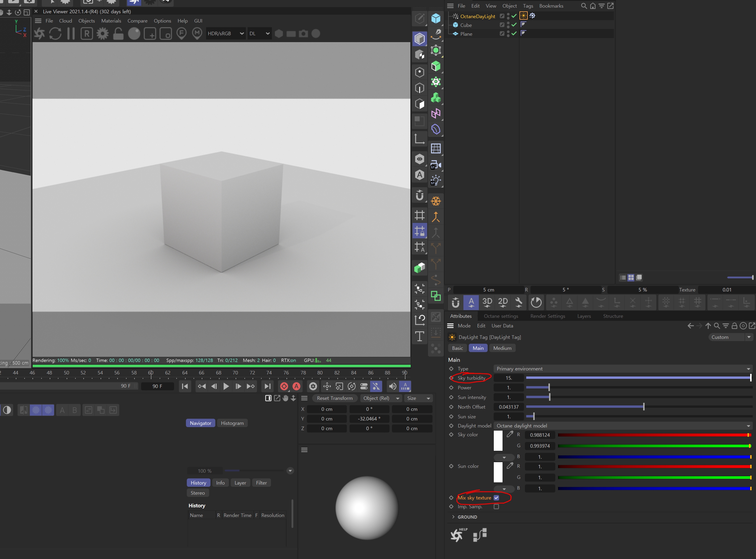756x559 pixels.
Task: Enable the Imp. Samp. checkbox
Action: tap(496, 507)
